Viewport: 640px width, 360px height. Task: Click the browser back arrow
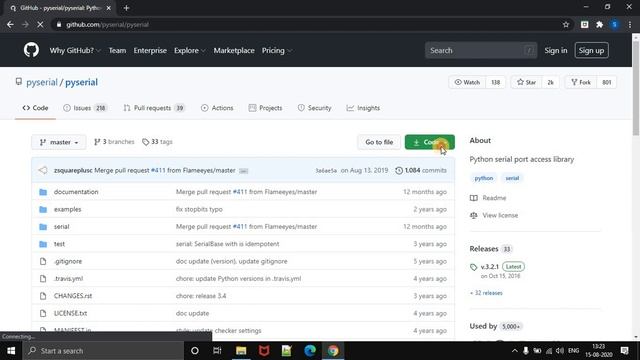click(x=10, y=24)
